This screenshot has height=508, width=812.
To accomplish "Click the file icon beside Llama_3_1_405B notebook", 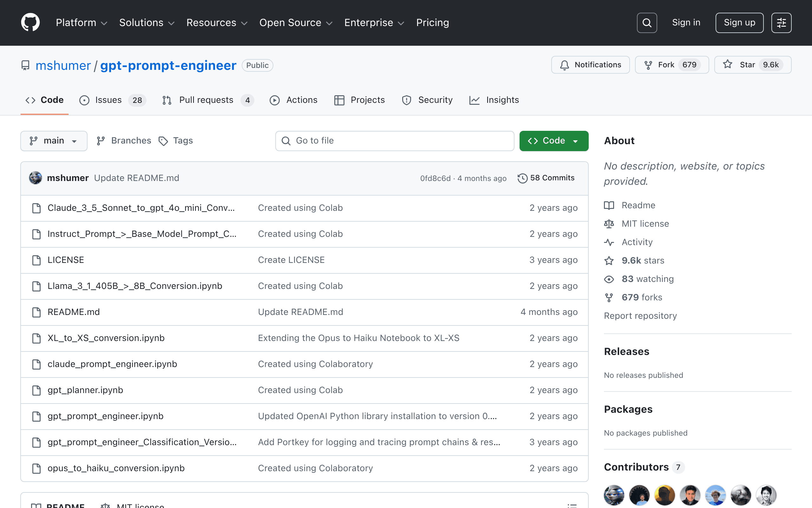I will pyautogui.click(x=36, y=286).
